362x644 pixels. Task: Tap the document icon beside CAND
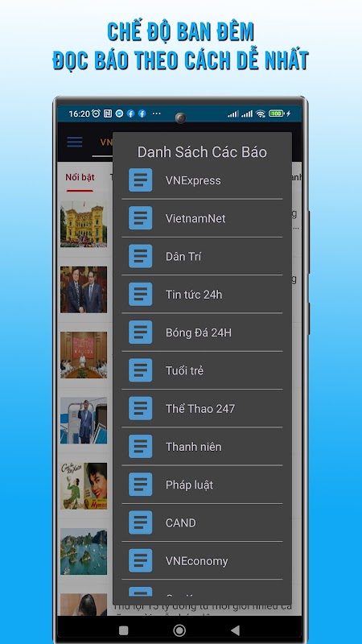(140, 522)
